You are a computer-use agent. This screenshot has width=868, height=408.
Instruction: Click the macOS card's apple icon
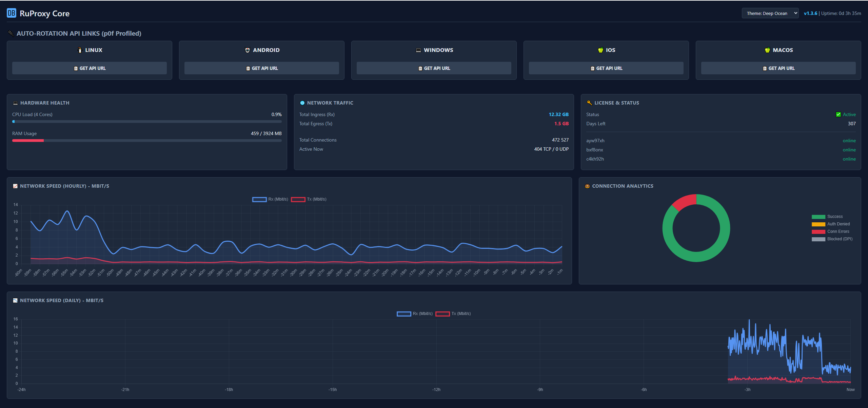767,50
